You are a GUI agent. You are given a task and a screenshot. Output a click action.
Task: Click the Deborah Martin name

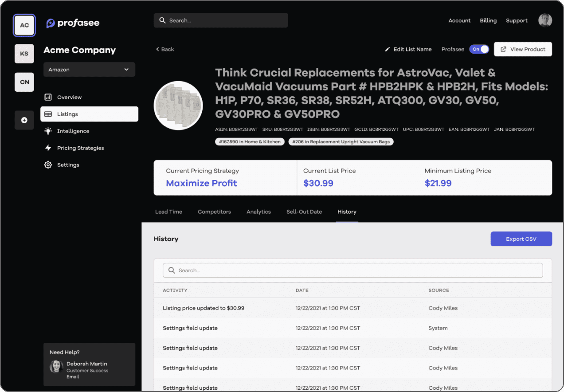87,364
